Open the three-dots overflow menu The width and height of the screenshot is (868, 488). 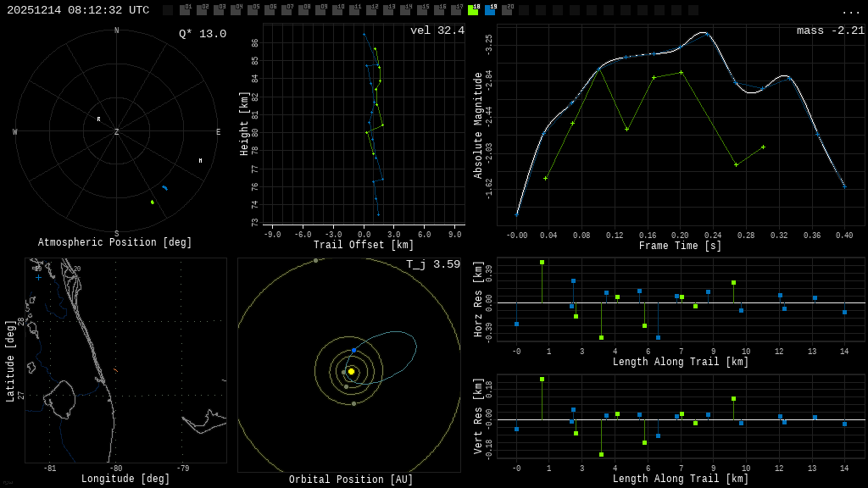[850, 11]
